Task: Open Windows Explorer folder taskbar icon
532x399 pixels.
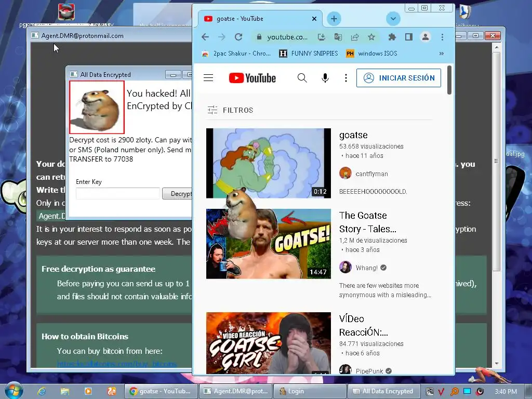Action: click(65, 391)
